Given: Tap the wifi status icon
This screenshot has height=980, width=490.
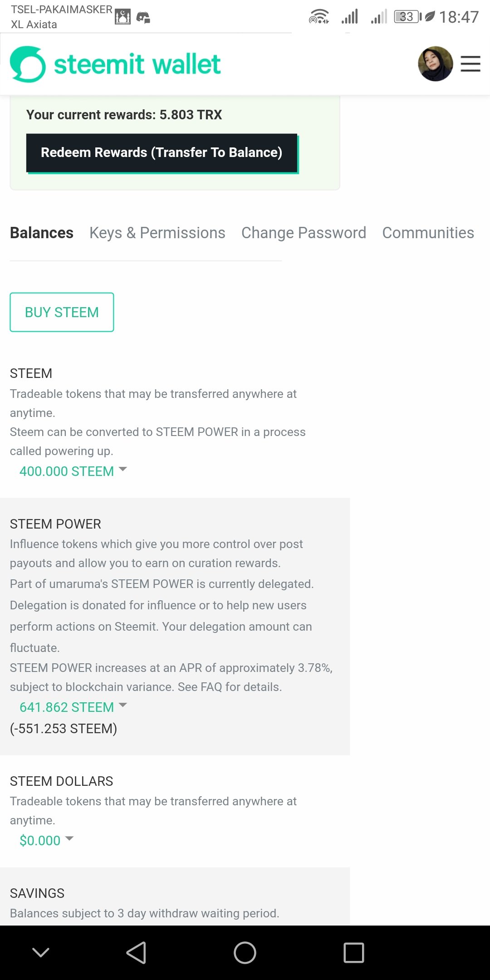Looking at the screenshot, I should (x=318, y=17).
